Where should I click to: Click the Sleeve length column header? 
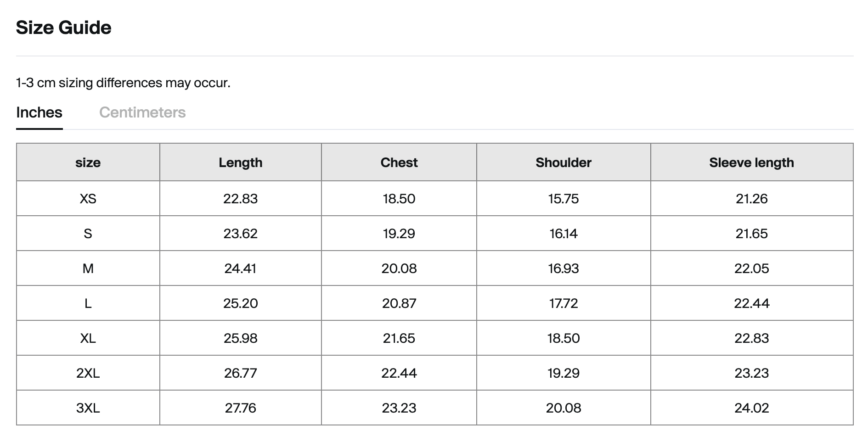tap(751, 162)
